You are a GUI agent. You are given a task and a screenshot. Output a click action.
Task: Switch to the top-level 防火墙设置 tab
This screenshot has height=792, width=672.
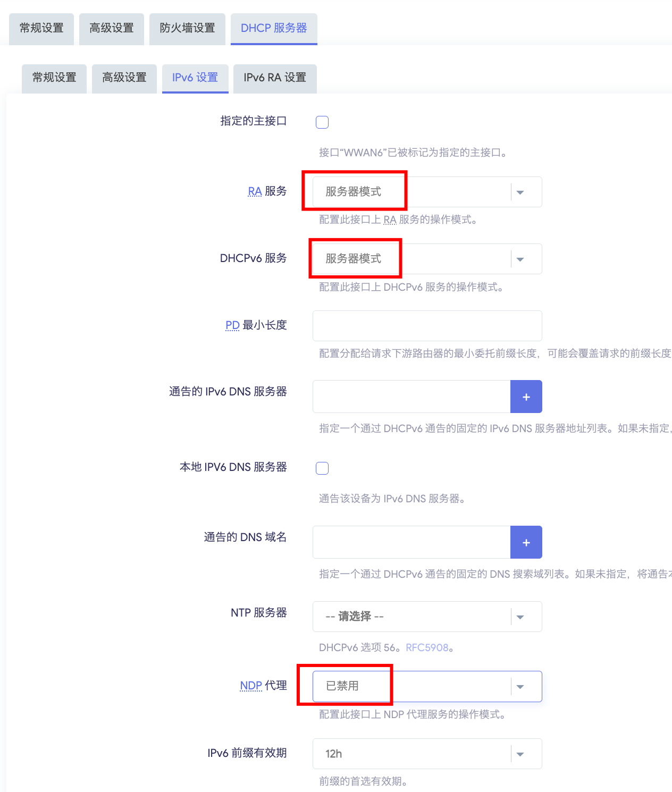click(187, 28)
